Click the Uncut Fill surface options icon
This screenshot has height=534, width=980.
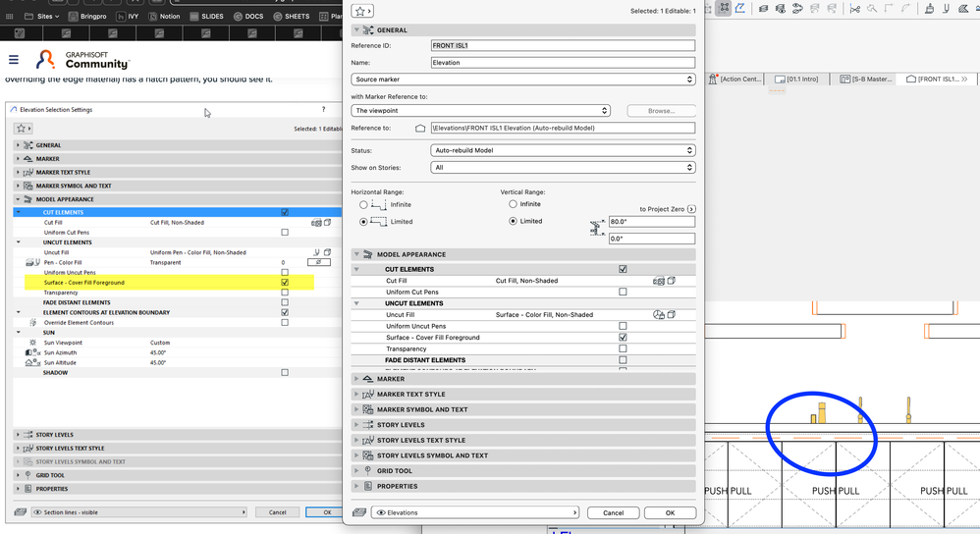pos(659,315)
